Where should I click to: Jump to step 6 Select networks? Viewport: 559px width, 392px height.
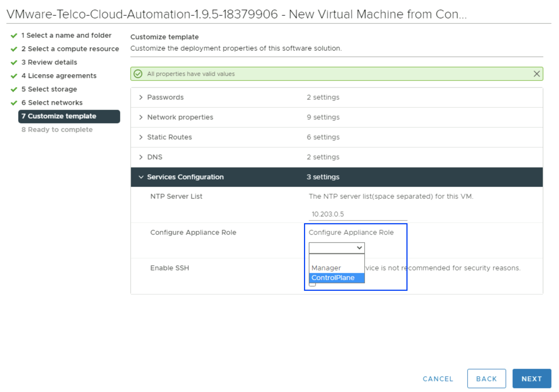coord(52,103)
